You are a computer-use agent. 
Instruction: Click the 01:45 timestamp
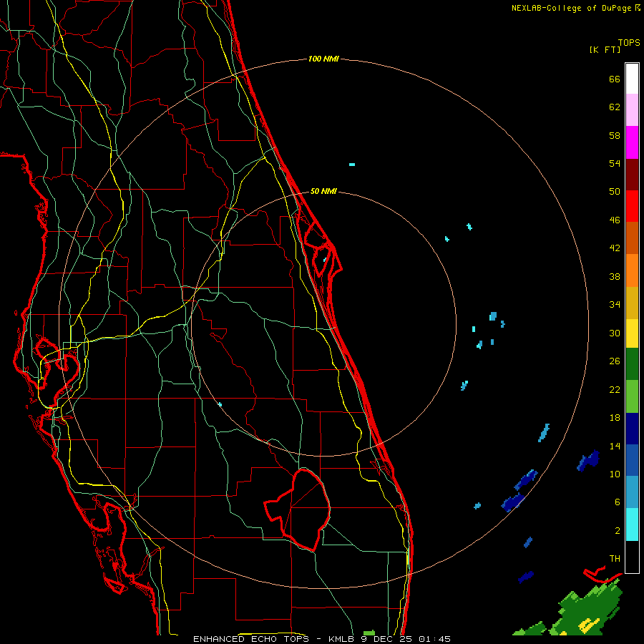coord(434,639)
